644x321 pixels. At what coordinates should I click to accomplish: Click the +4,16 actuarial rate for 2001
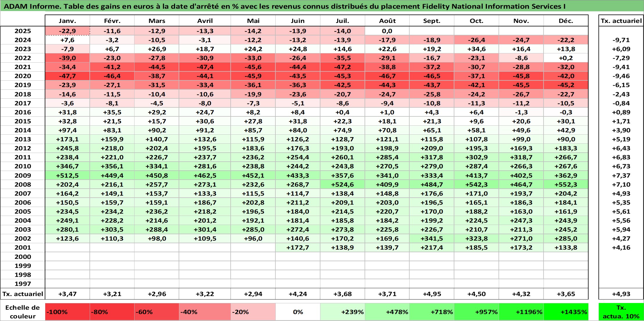coord(621,248)
